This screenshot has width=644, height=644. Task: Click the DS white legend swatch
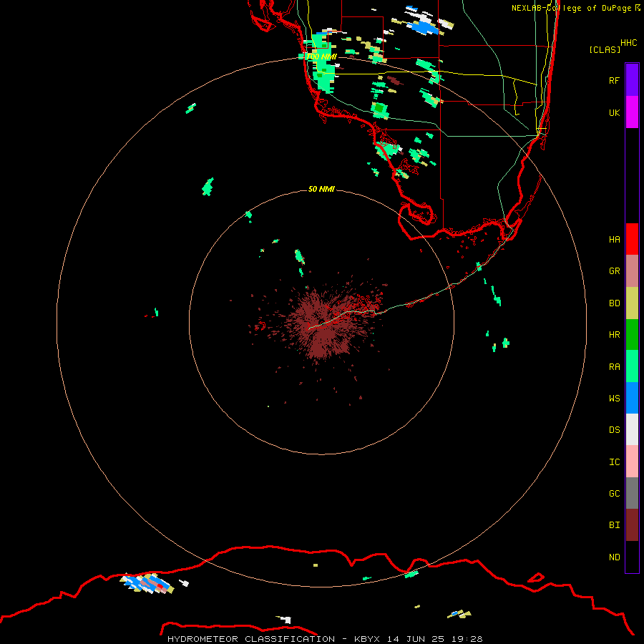point(632,429)
